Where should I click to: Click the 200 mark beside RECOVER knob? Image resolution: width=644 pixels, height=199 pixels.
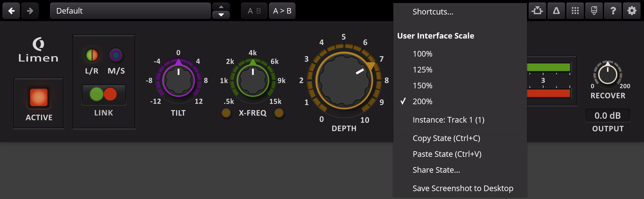click(625, 86)
